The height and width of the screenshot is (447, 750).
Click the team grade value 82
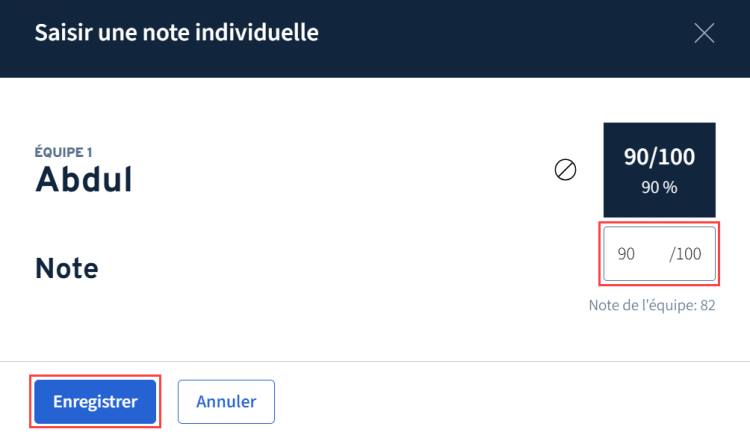pos(708,305)
